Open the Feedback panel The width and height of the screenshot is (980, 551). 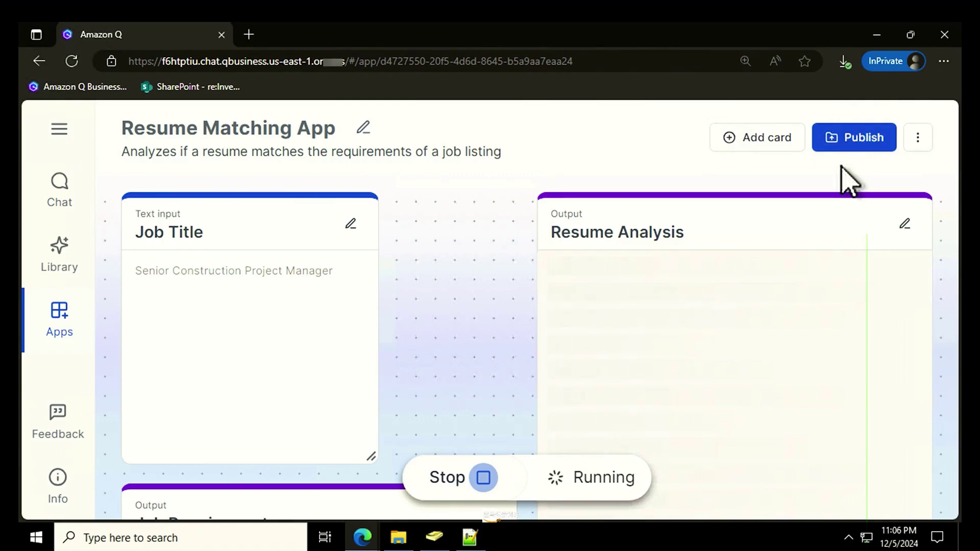(x=58, y=421)
